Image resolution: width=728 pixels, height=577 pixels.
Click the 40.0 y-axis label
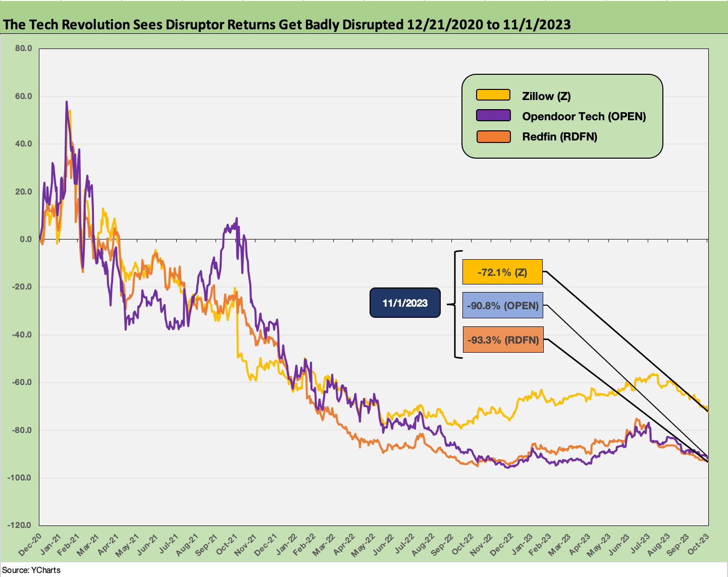[23, 143]
